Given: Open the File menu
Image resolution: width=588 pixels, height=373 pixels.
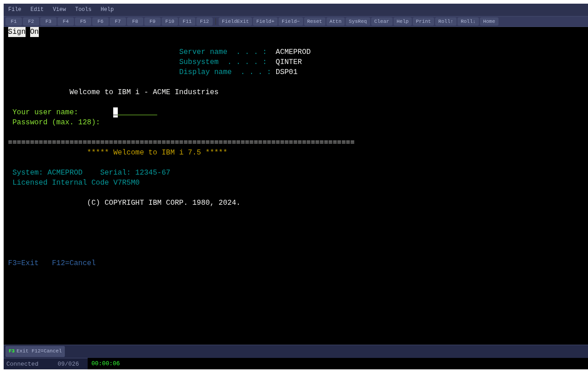Looking at the screenshot, I should [x=15, y=10].
